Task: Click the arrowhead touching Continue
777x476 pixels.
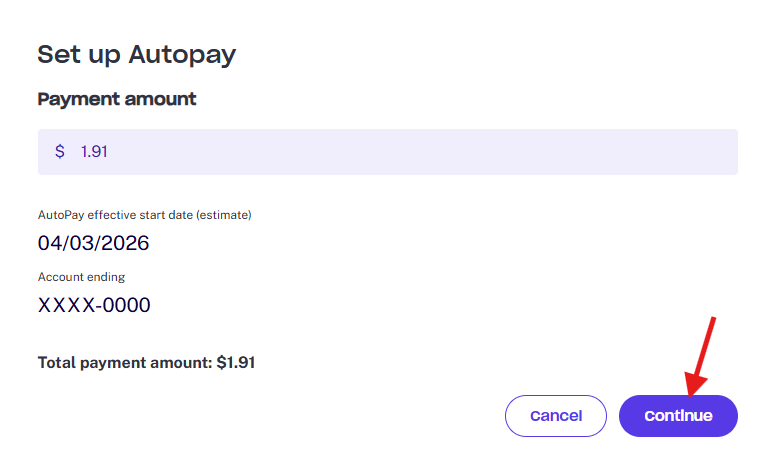Action: pyautogui.click(x=695, y=384)
